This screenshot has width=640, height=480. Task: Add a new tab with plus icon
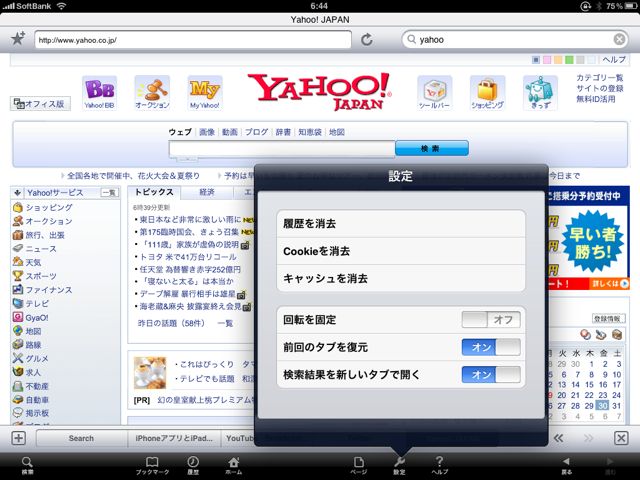pos(18,438)
